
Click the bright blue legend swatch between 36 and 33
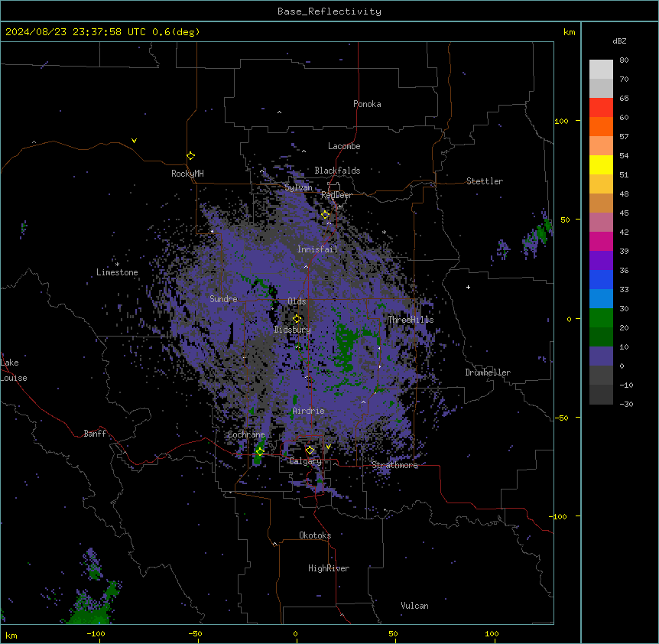point(601,279)
